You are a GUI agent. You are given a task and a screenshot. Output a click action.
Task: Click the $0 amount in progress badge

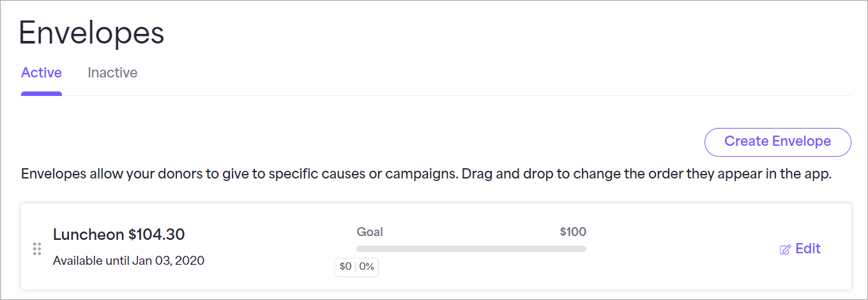[x=346, y=267]
